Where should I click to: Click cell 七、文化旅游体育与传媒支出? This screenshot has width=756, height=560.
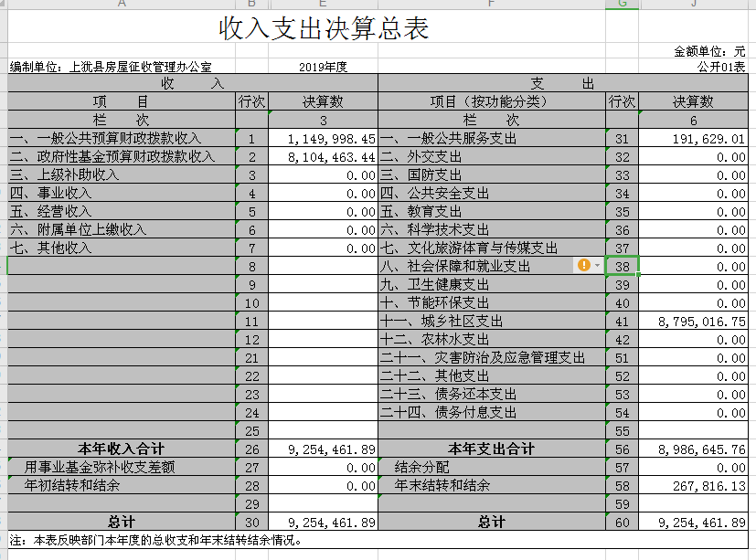[492, 248]
